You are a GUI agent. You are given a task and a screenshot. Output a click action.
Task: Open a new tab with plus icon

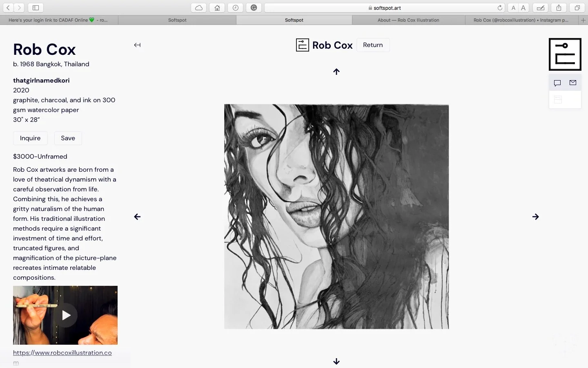(583, 20)
